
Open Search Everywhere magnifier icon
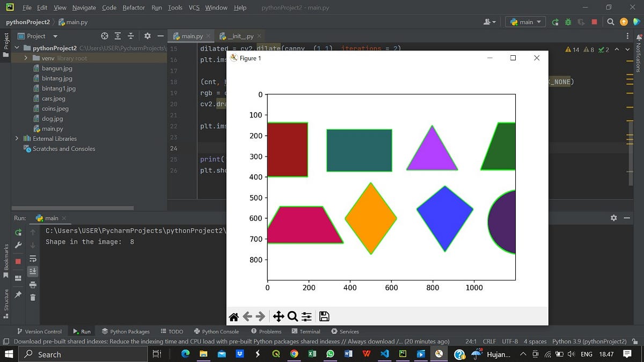click(611, 21)
